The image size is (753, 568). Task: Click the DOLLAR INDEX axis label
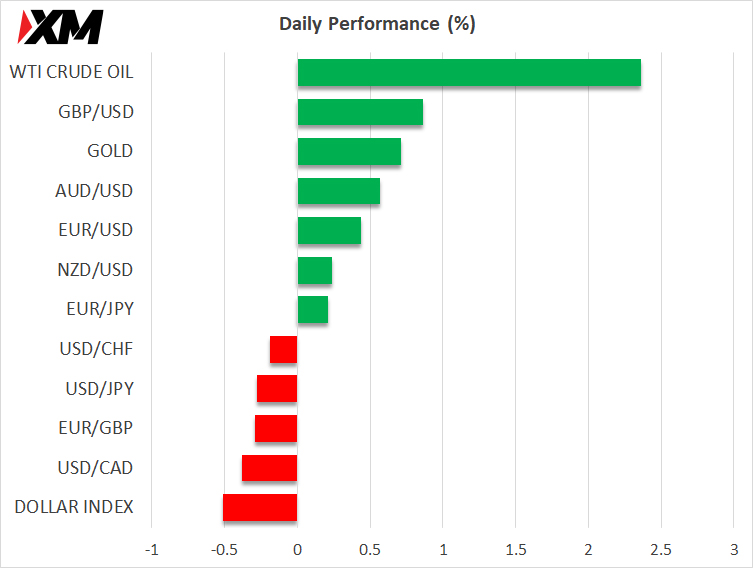[74, 507]
